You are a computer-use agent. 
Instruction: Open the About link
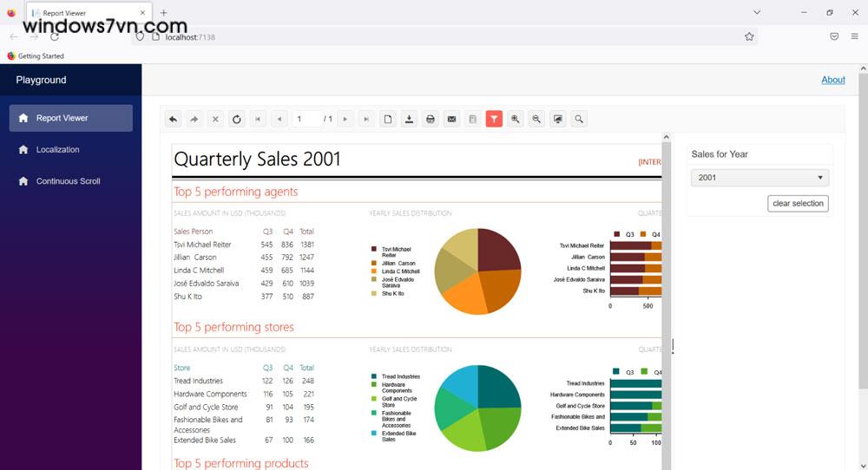point(833,80)
